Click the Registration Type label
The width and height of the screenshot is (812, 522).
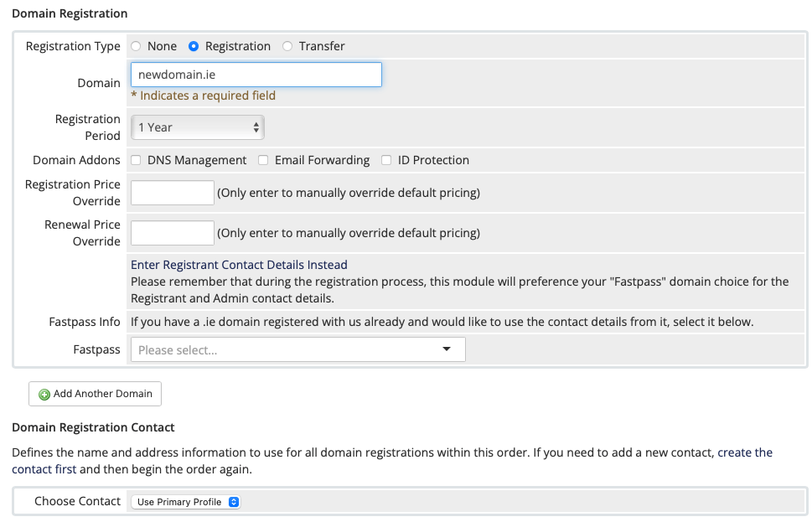73,46
